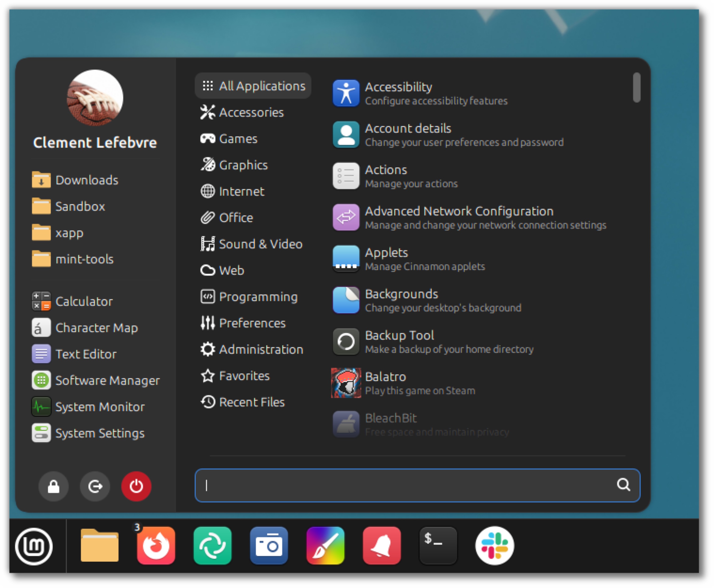Open Advanced Network Configuration
714x588 pixels.
(459, 218)
